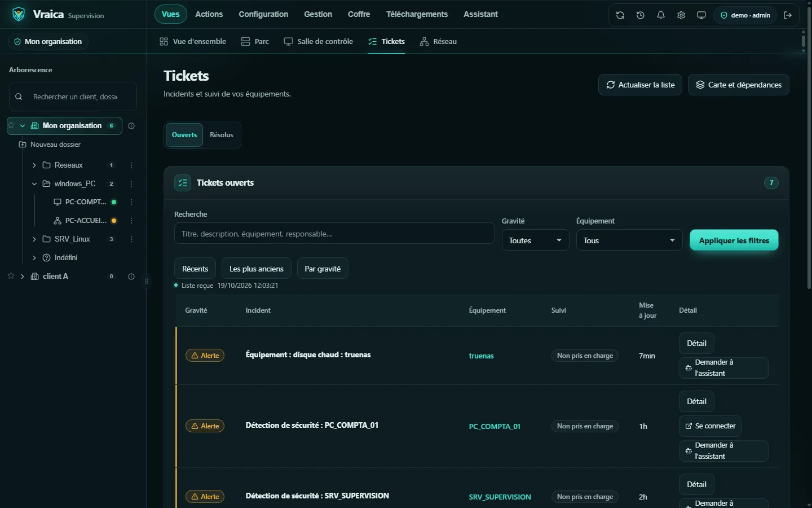Open the SRV_Linux folder options menu

point(131,239)
